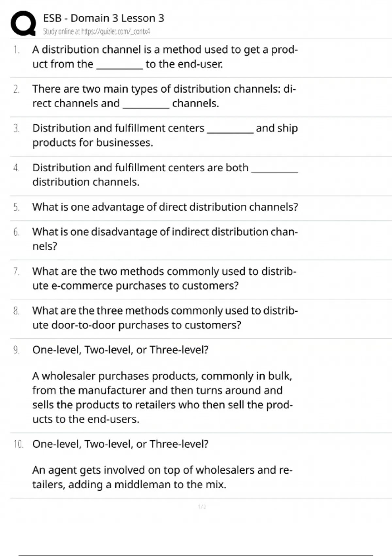This screenshot has height=556, width=392.
Task: Click the 'One-level, Two-level, or Three-level?' heading in item 9
Action: click(120, 350)
